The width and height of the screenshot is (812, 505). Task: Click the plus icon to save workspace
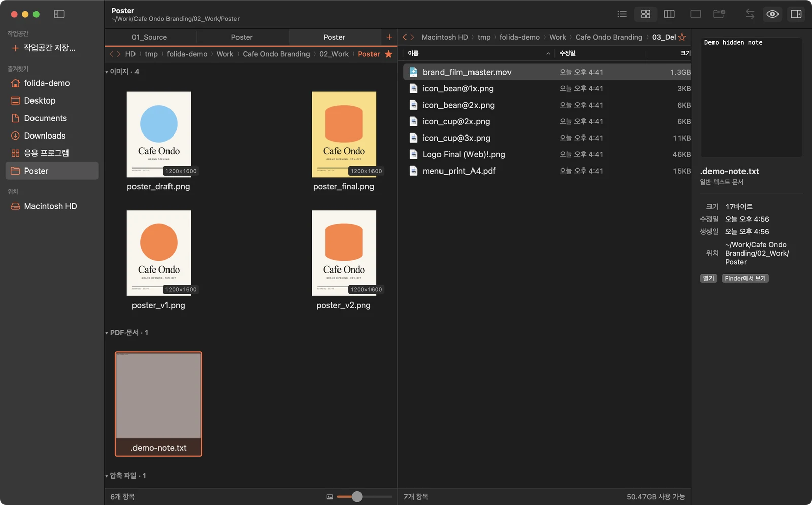[x=15, y=48]
